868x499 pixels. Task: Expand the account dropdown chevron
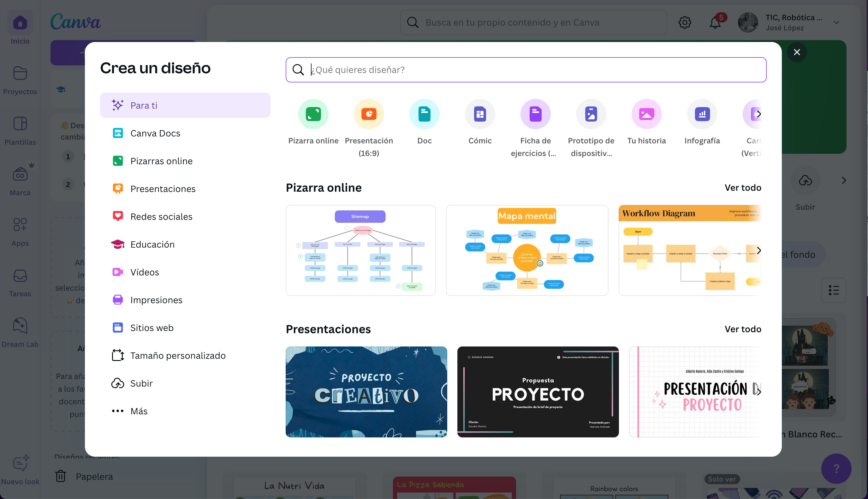pos(836,23)
